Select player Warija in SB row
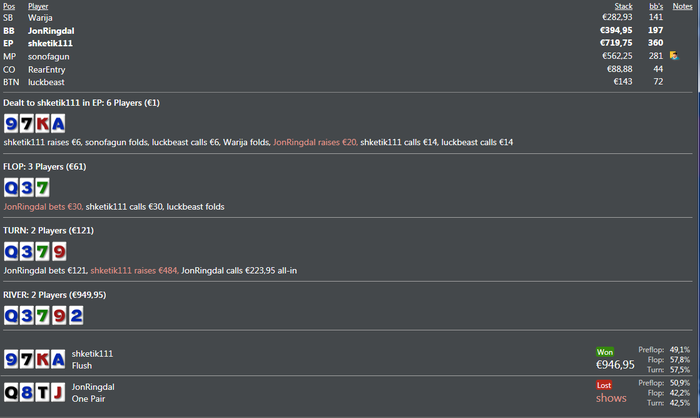The width and height of the screenshot is (700, 418). [40, 18]
